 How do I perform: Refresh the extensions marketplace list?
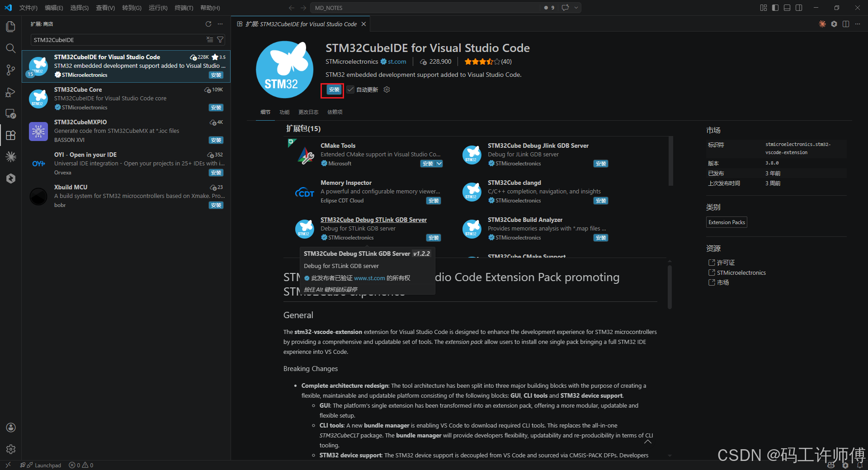208,24
